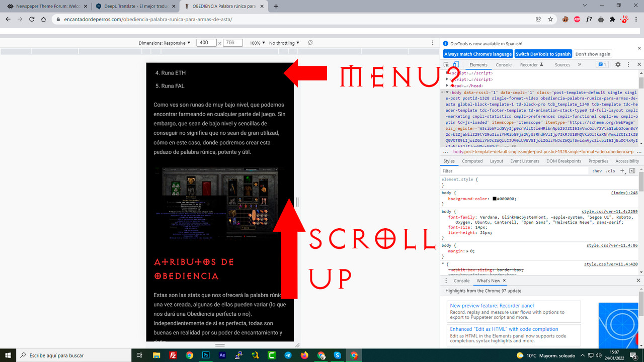Open the cookie extension icon

point(566,19)
